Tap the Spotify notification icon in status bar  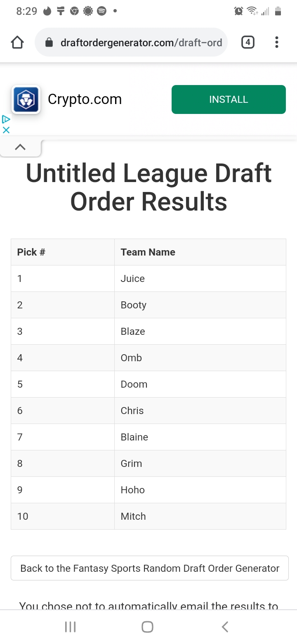101,12
